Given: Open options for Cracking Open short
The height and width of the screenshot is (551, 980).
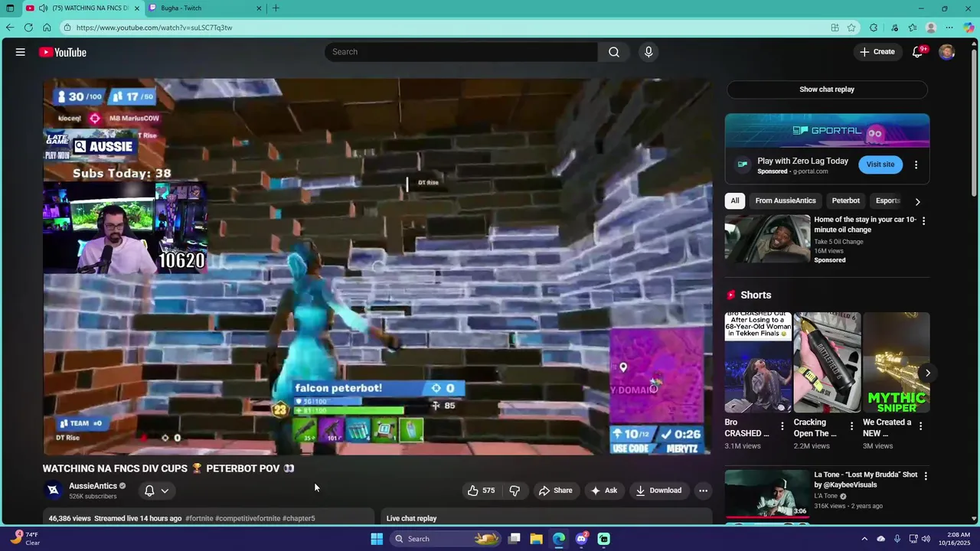Looking at the screenshot, I should tap(851, 426).
